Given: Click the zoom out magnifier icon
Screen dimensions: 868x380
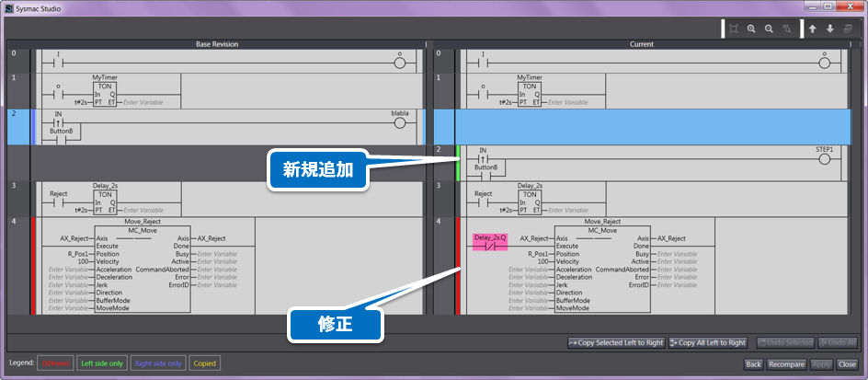Looking at the screenshot, I should [x=769, y=29].
